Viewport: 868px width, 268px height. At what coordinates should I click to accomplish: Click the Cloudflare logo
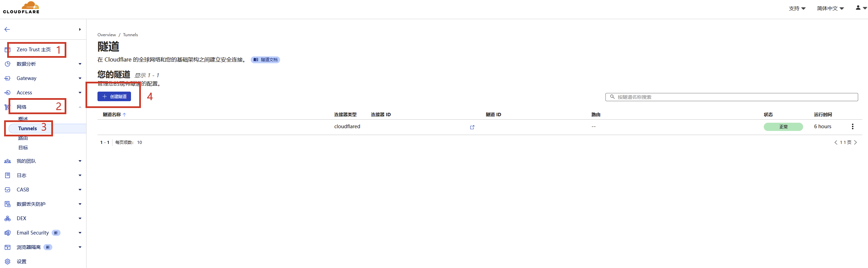21,8
